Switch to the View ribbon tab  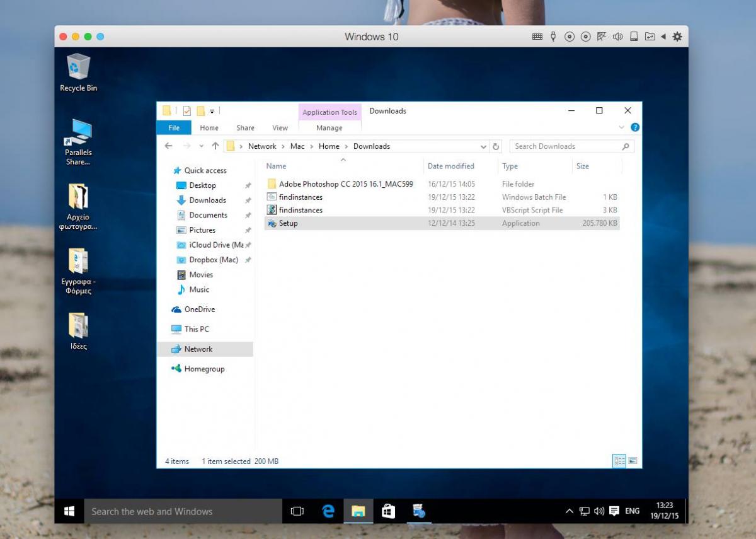tap(280, 127)
